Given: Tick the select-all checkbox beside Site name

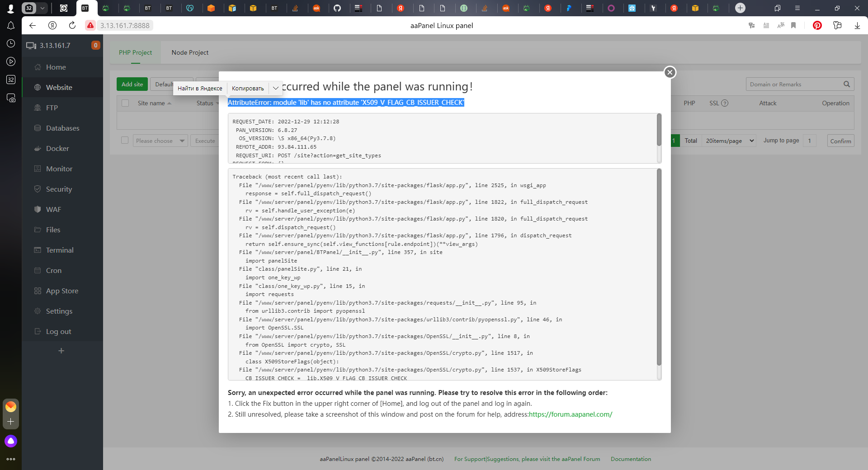Looking at the screenshot, I should [x=125, y=103].
